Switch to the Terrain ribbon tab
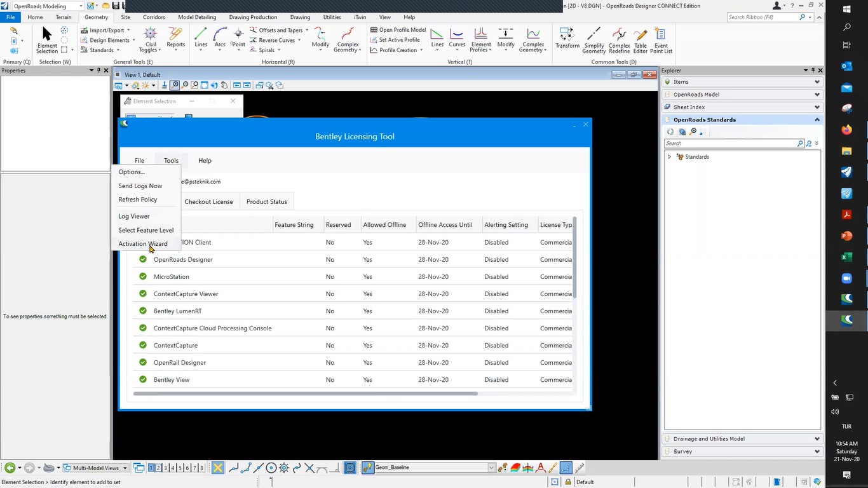Image resolution: width=868 pixels, height=488 pixels. pos(64,17)
